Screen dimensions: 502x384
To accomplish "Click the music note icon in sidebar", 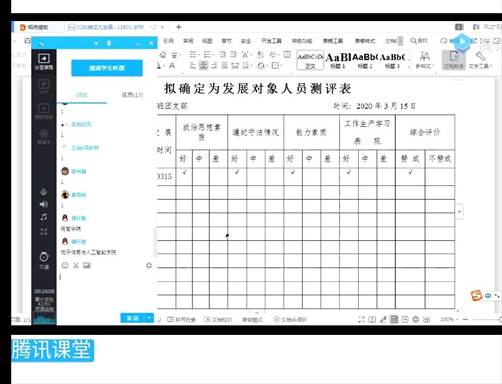I will [44, 217].
